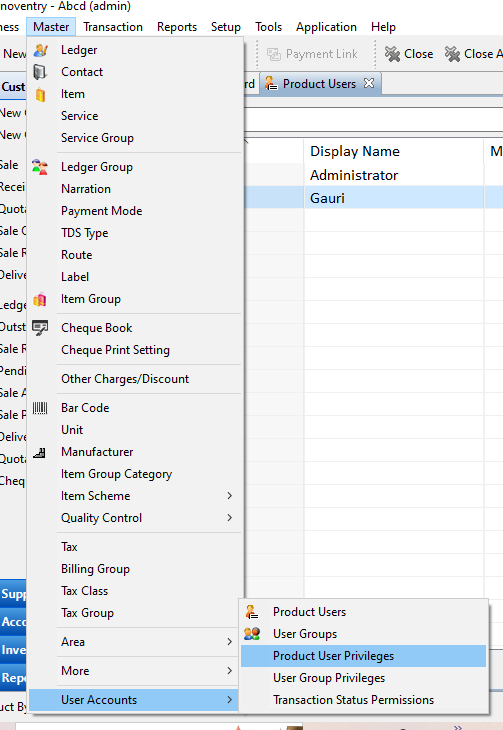Click the Item Group bags icon
The height and width of the screenshot is (730, 503).
pos(40,299)
